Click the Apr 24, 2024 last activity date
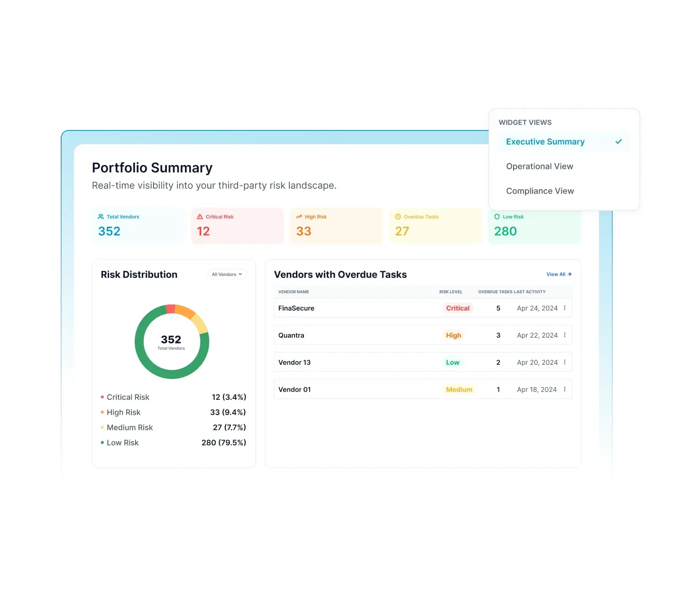The image size is (700, 591). pos(537,308)
